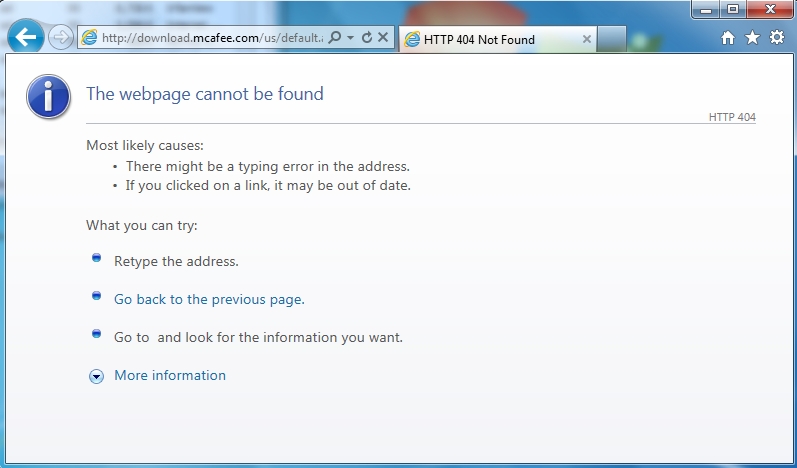Click the More information link text
Viewport: 797px width, 468px height.
(x=170, y=375)
